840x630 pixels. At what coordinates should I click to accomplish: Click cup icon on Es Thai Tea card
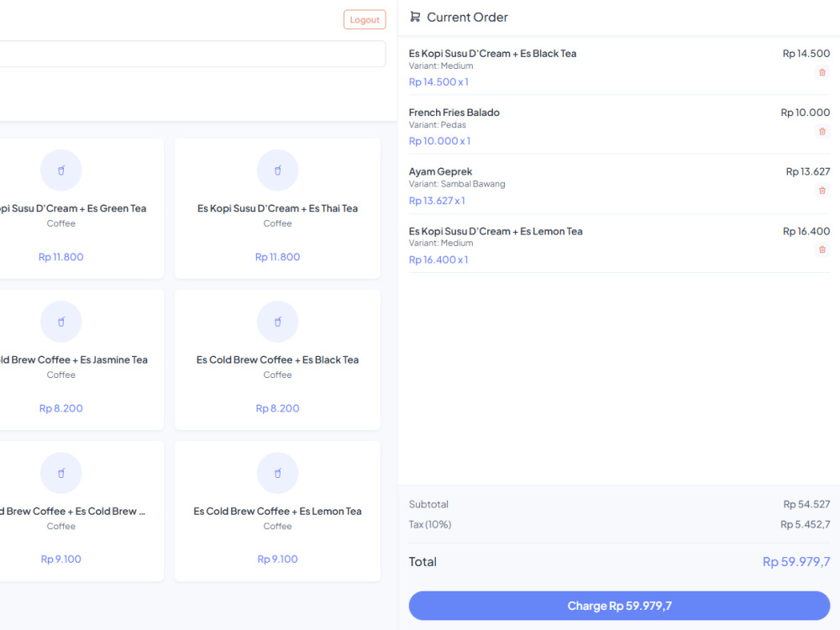[x=277, y=171]
